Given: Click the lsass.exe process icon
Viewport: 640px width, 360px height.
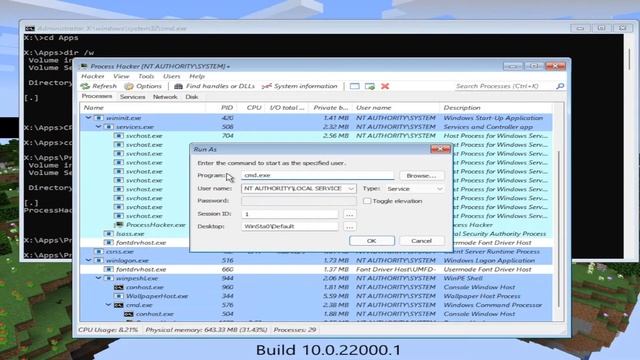Looking at the screenshot, I should pyautogui.click(x=109, y=233).
